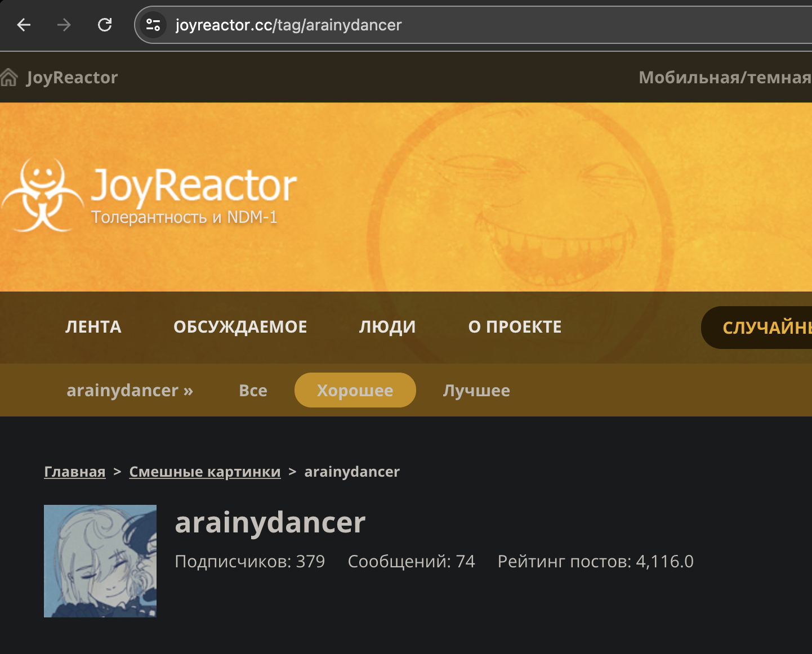The width and height of the screenshot is (812, 654).
Task: Click the arainydancer tag avatar image
Action: 100,561
